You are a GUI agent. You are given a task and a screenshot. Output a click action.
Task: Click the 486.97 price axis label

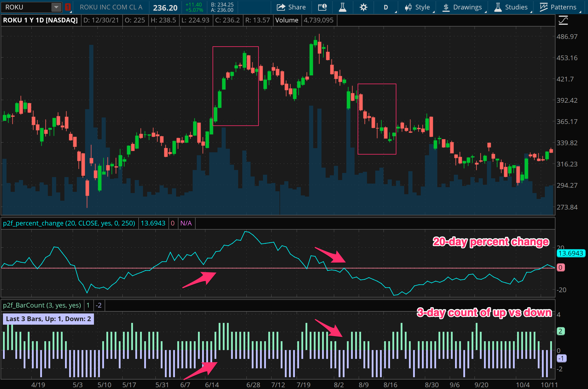[567, 37]
